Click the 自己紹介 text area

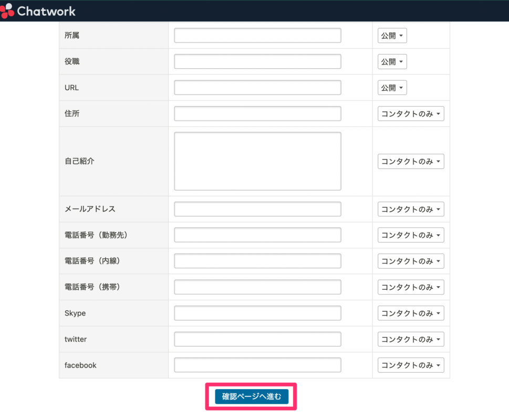point(257,161)
